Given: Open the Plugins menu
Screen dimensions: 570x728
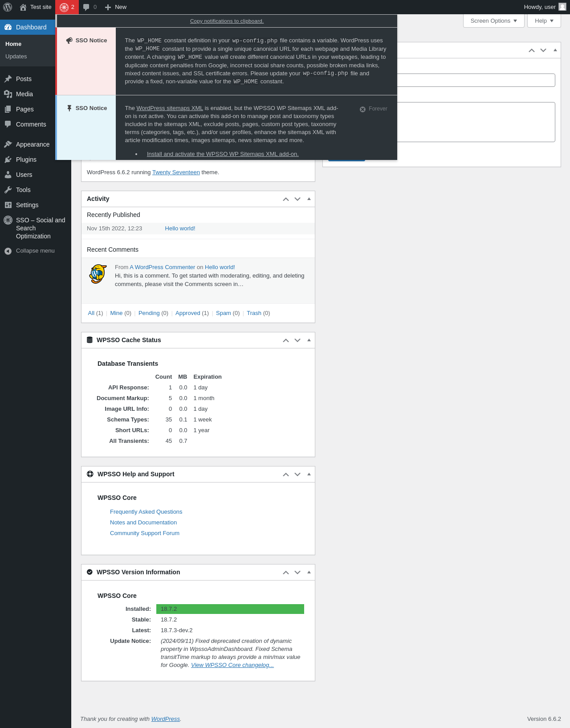Looking at the screenshot, I should [x=26, y=160].
